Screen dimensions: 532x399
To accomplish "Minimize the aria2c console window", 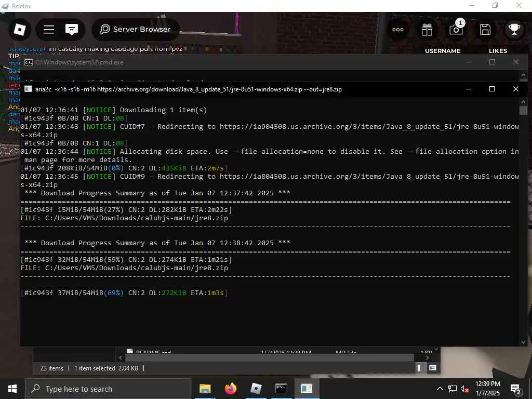I will tap(468, 89).
